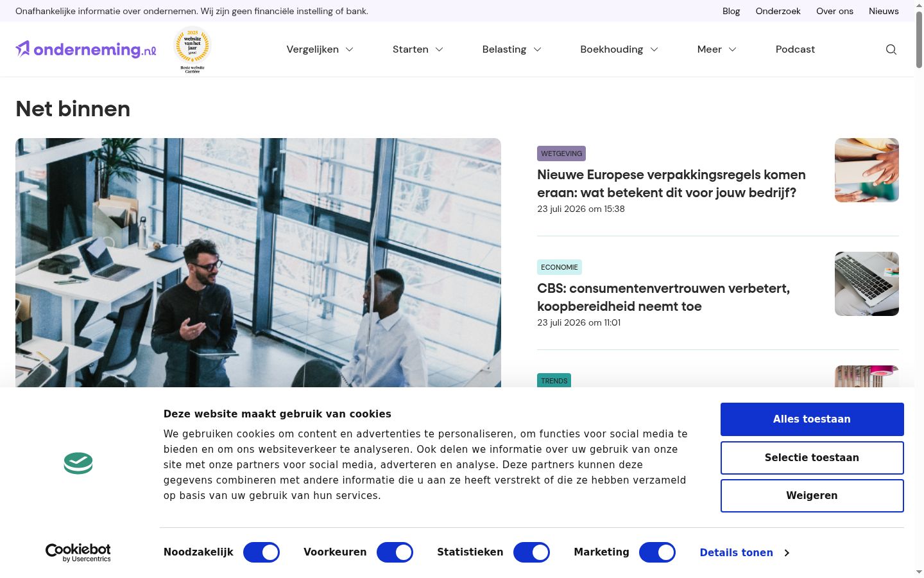Viewport: 924px width, 578px height.
Task: Click the Website van het Jaar badge
Action: pyautogui.click(x=193, y=49)
